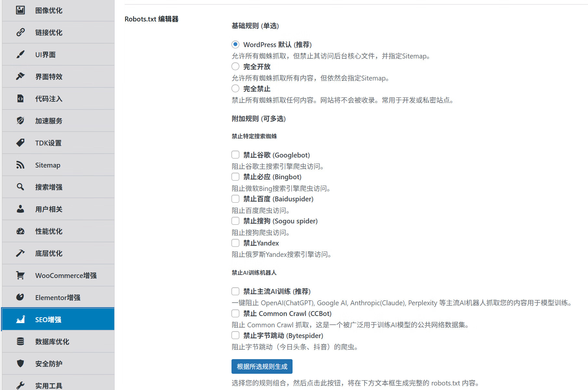This screenshot has height=390, width=588.
Task: Check the 禁止主流AI训练 (推荐) option
Action: point(235,291)
